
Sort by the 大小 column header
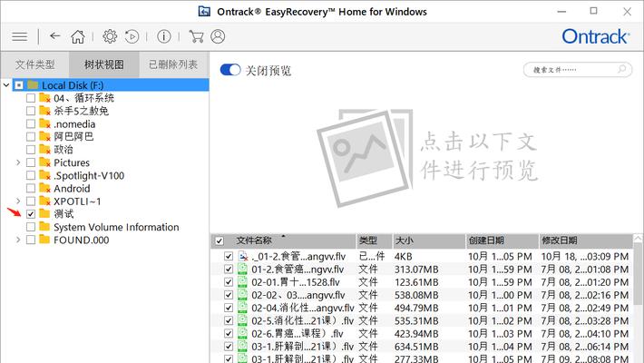pyautogui.click(x=429, y=240)
